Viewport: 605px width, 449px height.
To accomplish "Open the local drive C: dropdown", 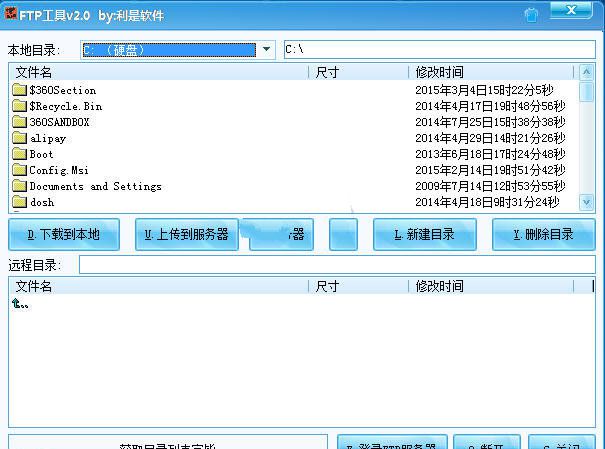I will (266, 49).
